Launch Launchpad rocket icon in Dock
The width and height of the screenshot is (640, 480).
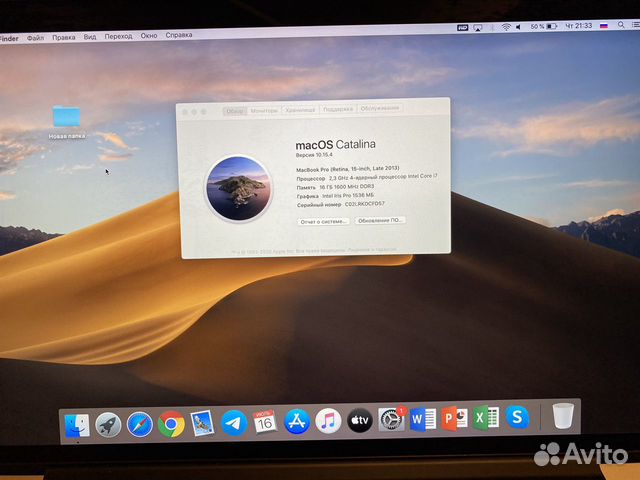[108, 425]
